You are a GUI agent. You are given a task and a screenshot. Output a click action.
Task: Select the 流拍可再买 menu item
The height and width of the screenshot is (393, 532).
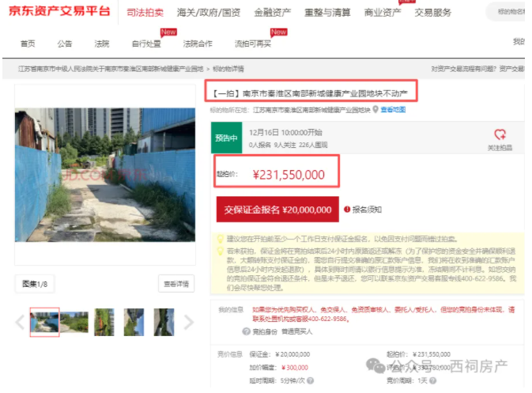click(x=253, y=43)
